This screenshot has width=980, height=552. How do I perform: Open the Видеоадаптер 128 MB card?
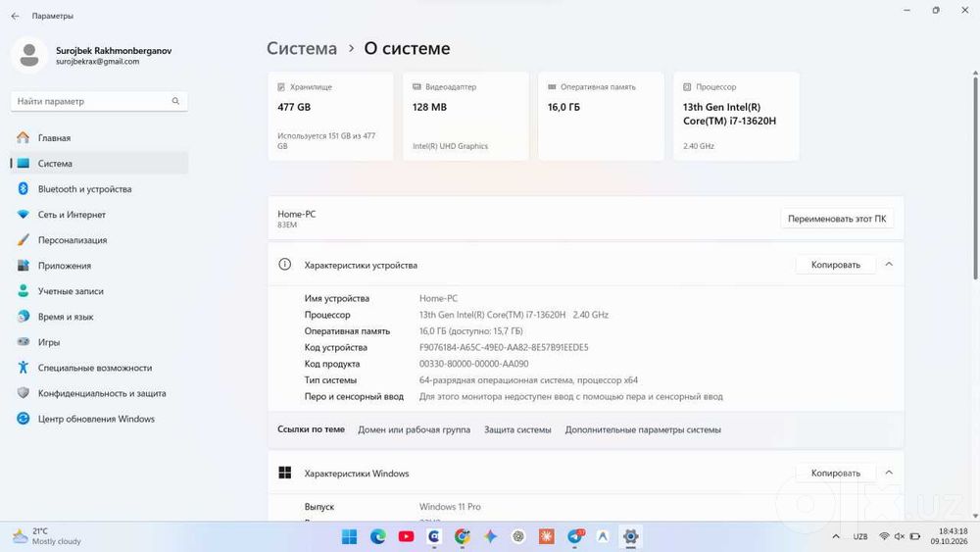coord(465,117)
